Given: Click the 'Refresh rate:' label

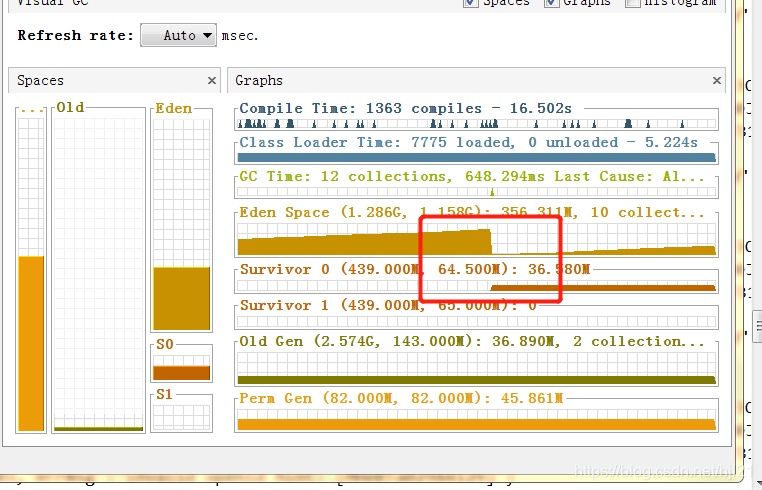Looking at the screenshot, I should coord(75,35).
